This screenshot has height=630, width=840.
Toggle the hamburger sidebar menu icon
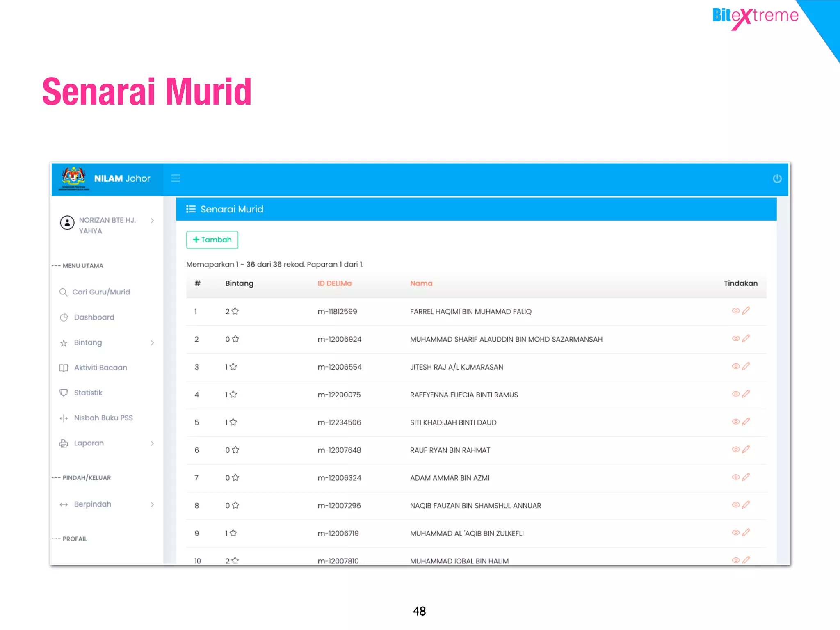176,178
